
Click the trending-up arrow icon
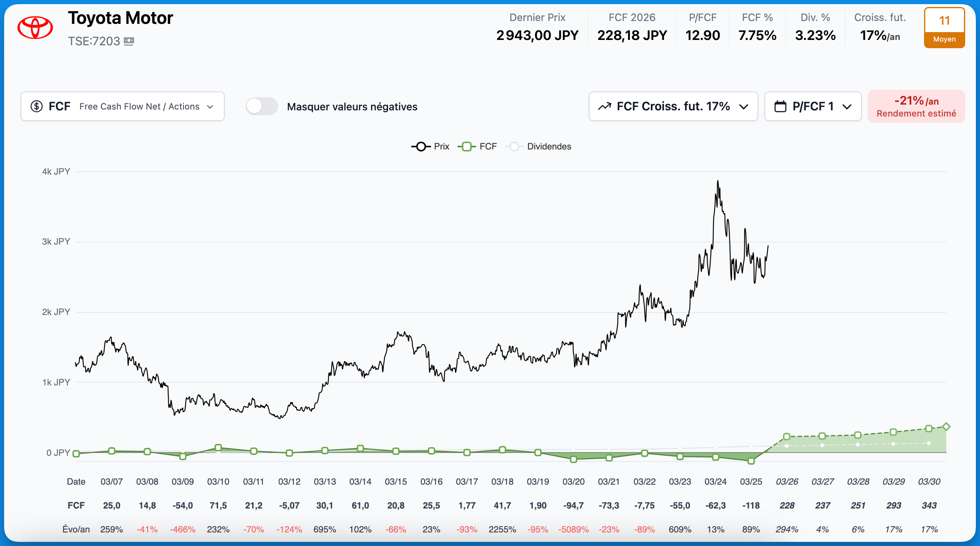[x=604, y=106]
